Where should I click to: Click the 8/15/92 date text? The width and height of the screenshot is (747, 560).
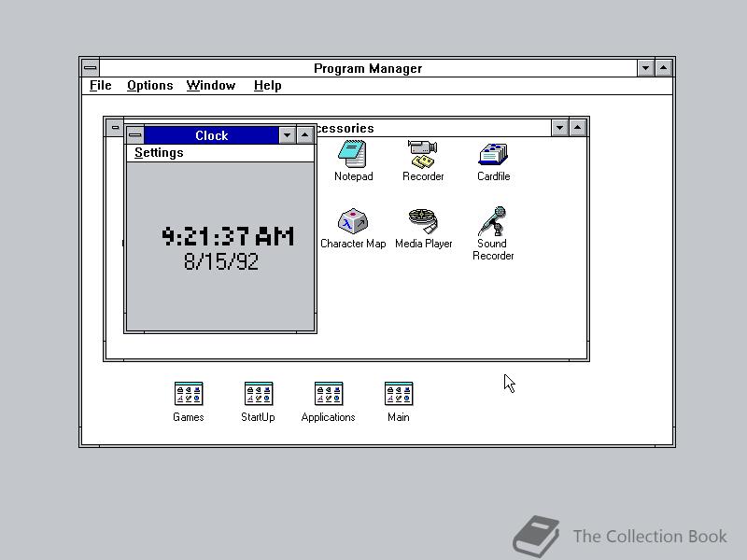tap(221, 261)
